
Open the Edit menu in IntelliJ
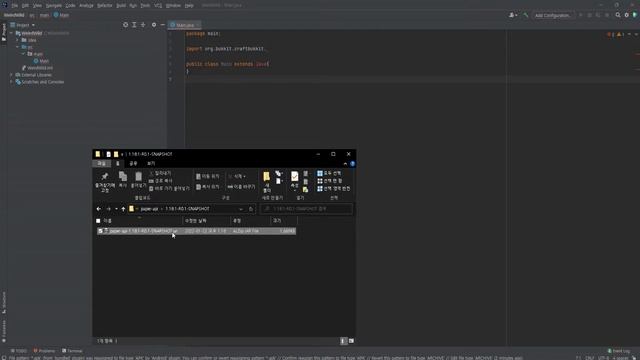(25, 6)
